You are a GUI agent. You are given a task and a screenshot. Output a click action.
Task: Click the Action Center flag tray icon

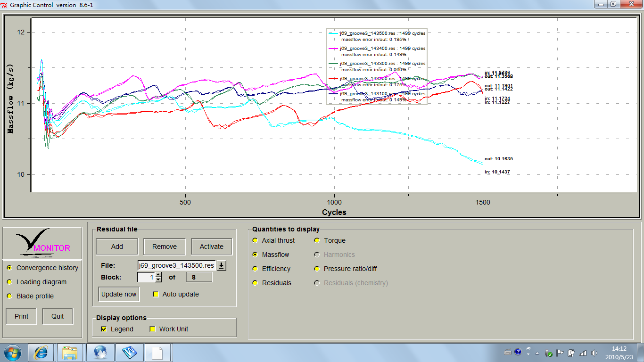click(x=560, y=353)
